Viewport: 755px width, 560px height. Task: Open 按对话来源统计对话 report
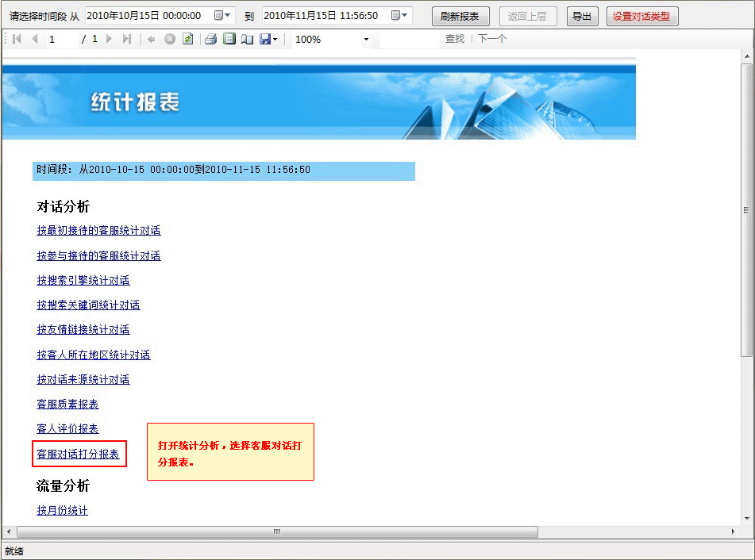click(83, 380)
